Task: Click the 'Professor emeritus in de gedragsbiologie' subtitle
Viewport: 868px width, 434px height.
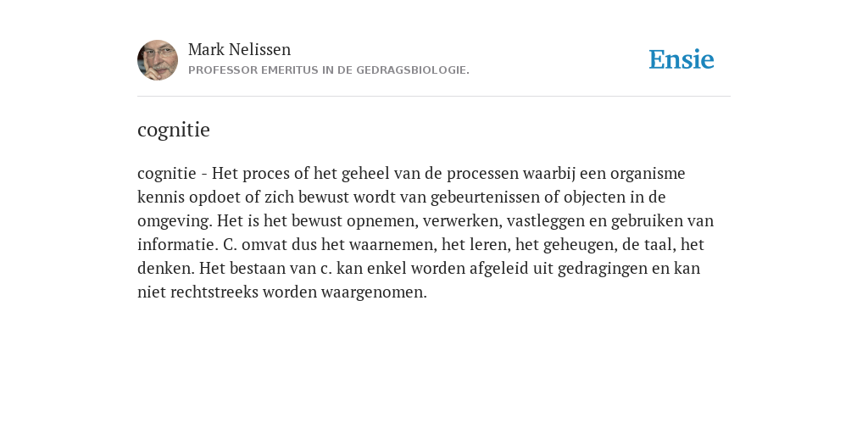Action: [x=329, y=70]
